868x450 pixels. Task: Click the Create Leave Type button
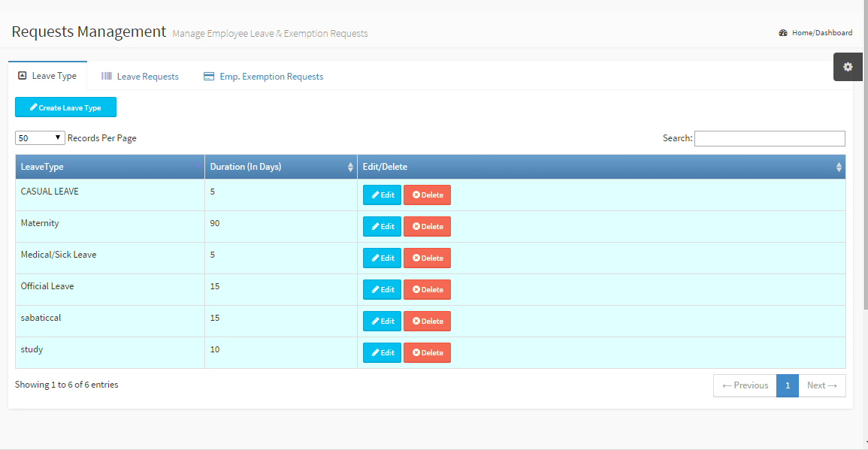(65, 107)
